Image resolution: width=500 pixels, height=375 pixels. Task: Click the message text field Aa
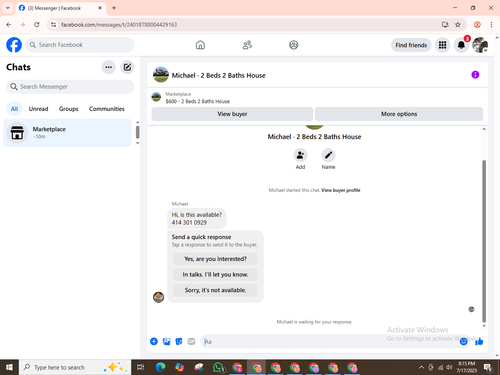pyautogui.click(x=330, y=342)
